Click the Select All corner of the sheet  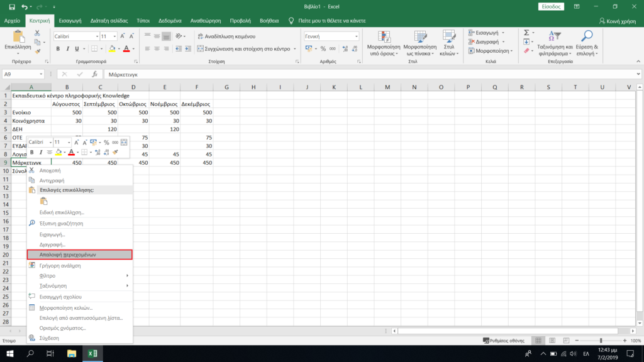[6, 87]
